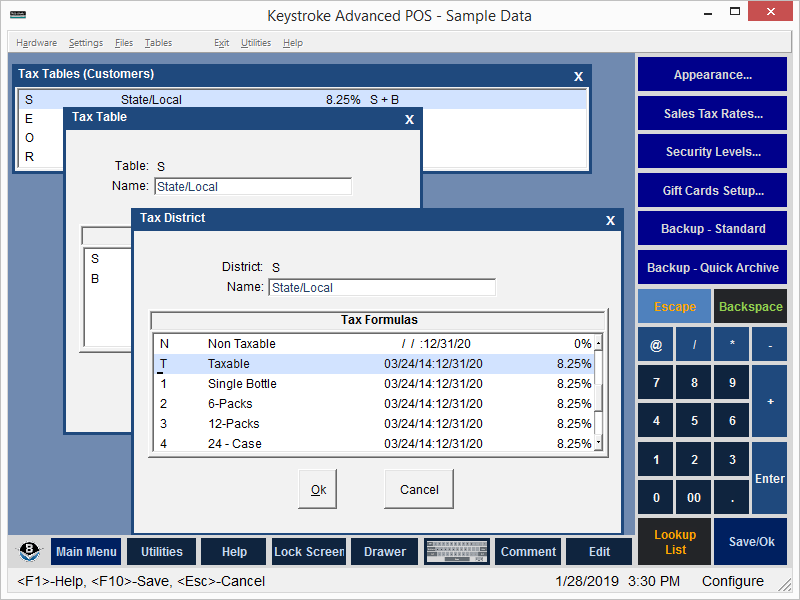Click Edit in bottom toolbar
Viewport: 800px width, 600px height.
pos(599,552)
